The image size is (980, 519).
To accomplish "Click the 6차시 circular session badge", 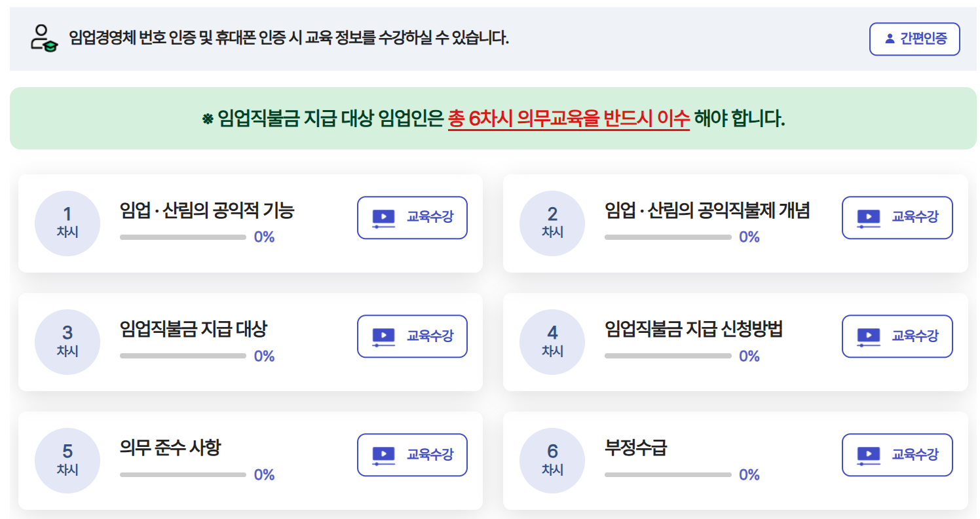I will click(552, 460).
